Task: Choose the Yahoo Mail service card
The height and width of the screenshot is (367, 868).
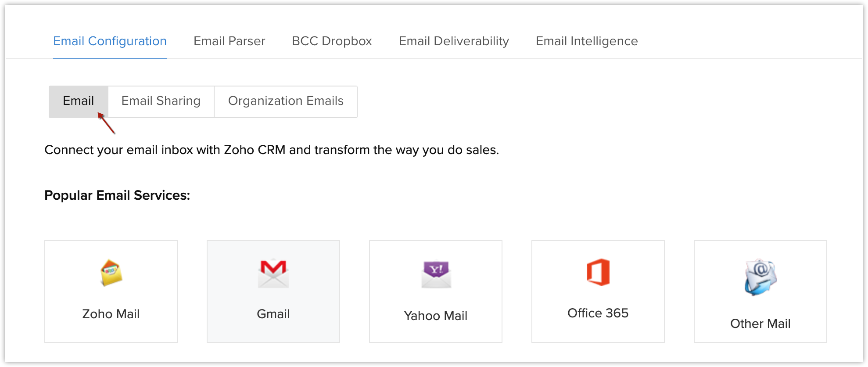Action: 436,291
